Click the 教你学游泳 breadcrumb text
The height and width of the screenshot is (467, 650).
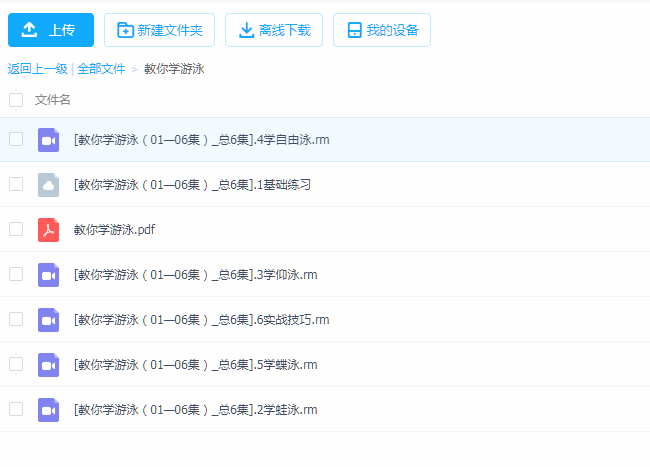pos(174,69)
